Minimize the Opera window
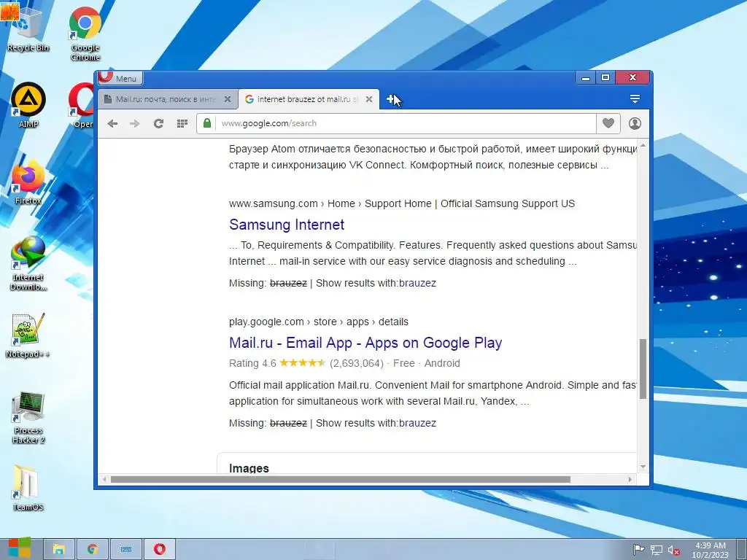747x560 pixels. [x=586, y=77]
